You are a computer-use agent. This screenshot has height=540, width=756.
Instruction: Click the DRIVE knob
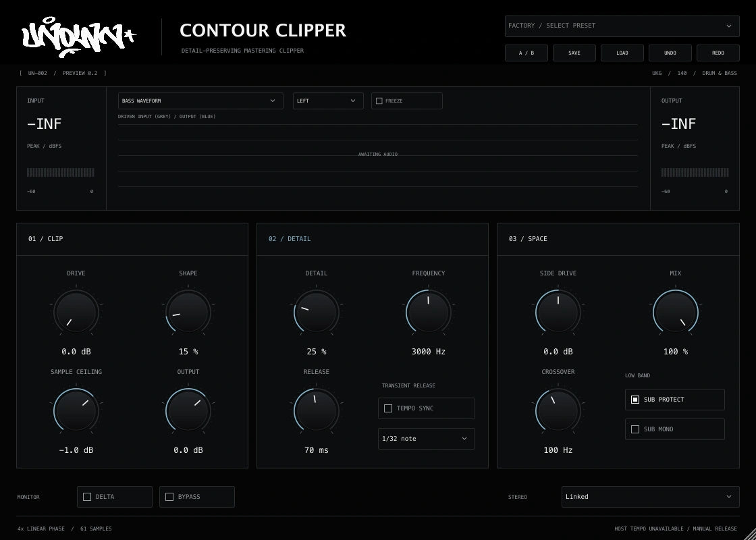76,312
